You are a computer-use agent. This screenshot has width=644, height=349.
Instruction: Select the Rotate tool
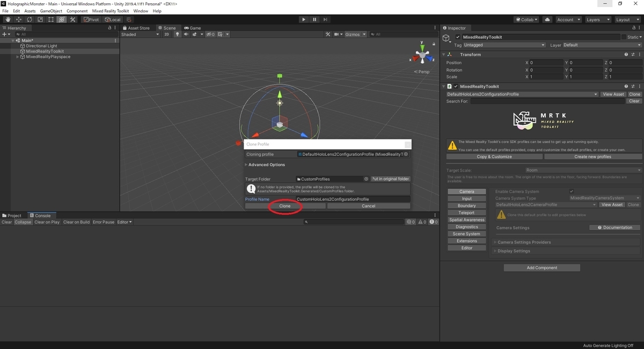30,19
